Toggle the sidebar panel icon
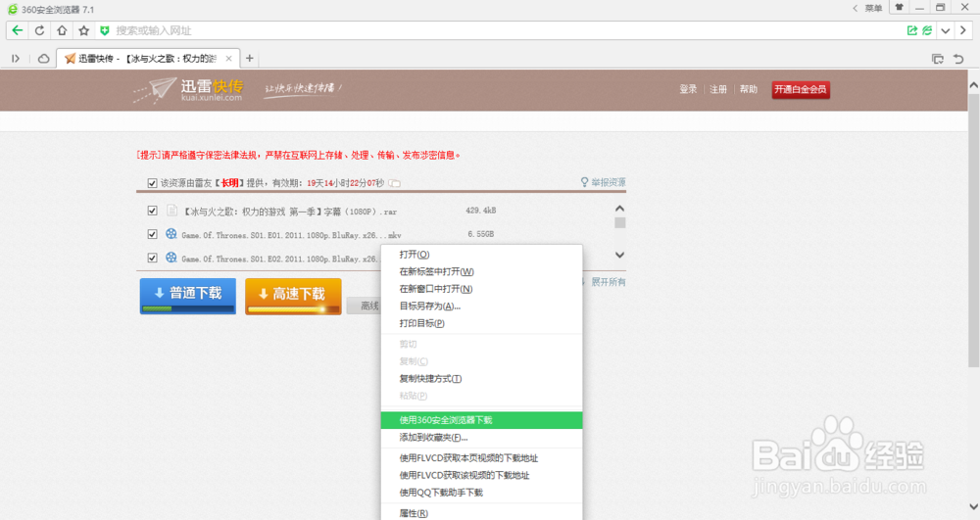The height and width of the screenshot is (520, 980). click(16, 59)
